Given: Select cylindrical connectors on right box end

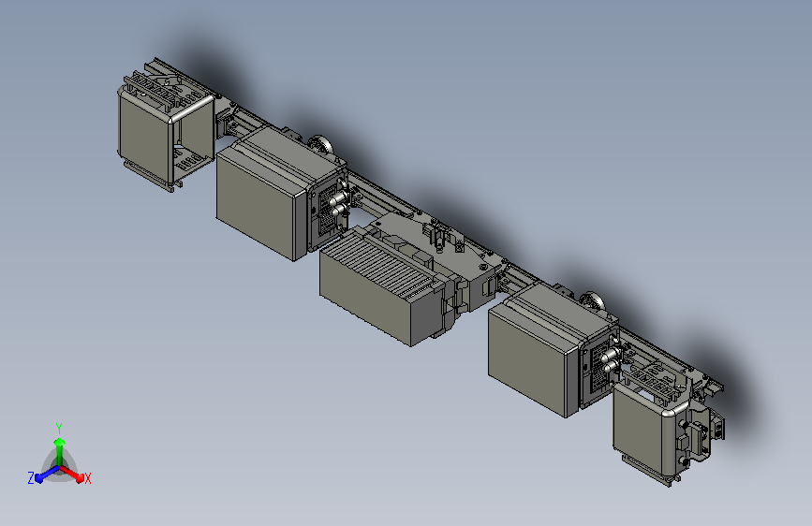Looking at the screenshot, I should coord(610,361).
